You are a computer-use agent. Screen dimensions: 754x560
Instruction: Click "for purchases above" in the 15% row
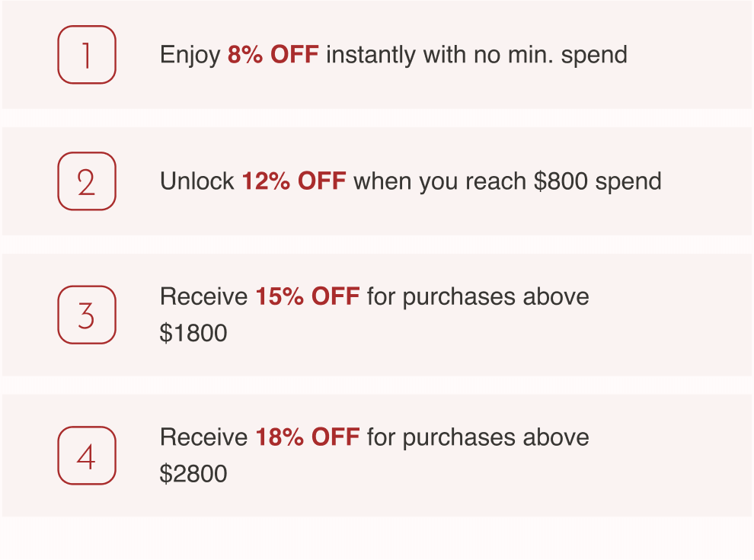coord(478,296)
